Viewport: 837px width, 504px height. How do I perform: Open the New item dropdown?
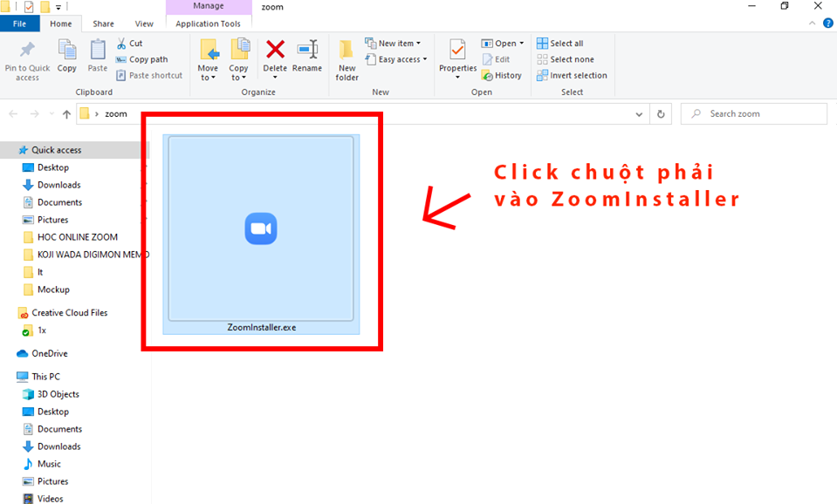pos(394,44)
